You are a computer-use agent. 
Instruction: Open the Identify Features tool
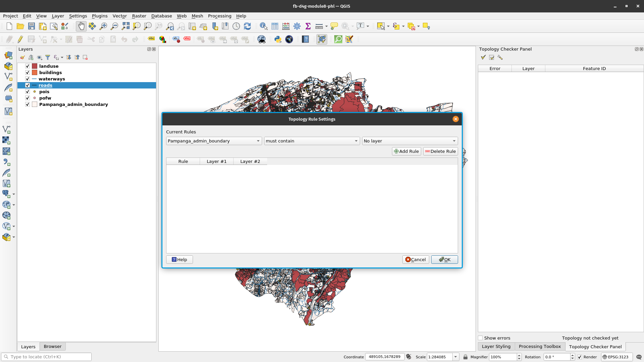tap(263, 26)
